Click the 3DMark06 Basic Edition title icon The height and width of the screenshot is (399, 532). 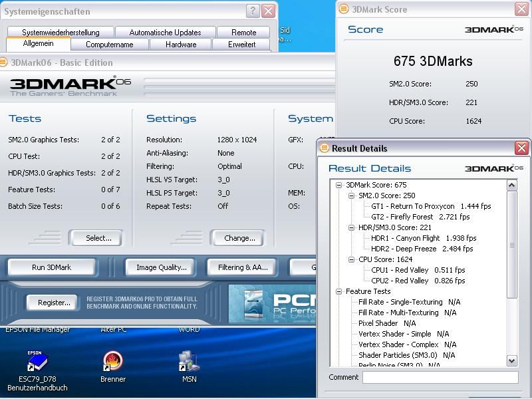click(x=3, y=63)
